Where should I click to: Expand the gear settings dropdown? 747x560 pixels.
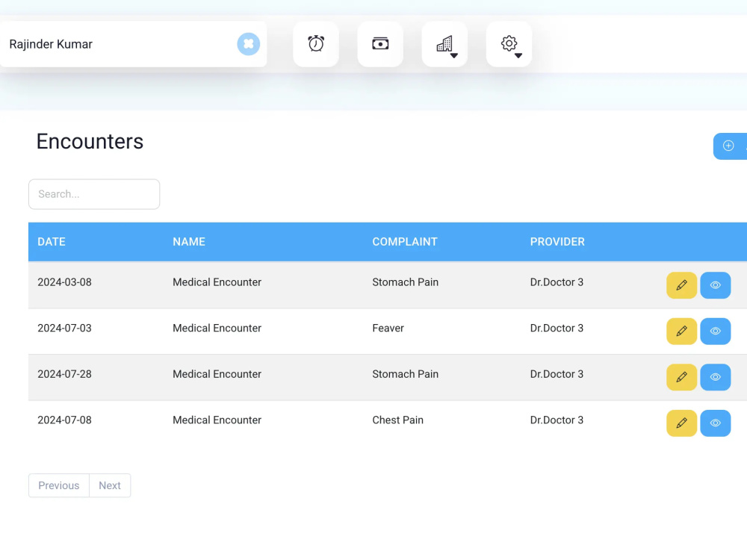509,44
